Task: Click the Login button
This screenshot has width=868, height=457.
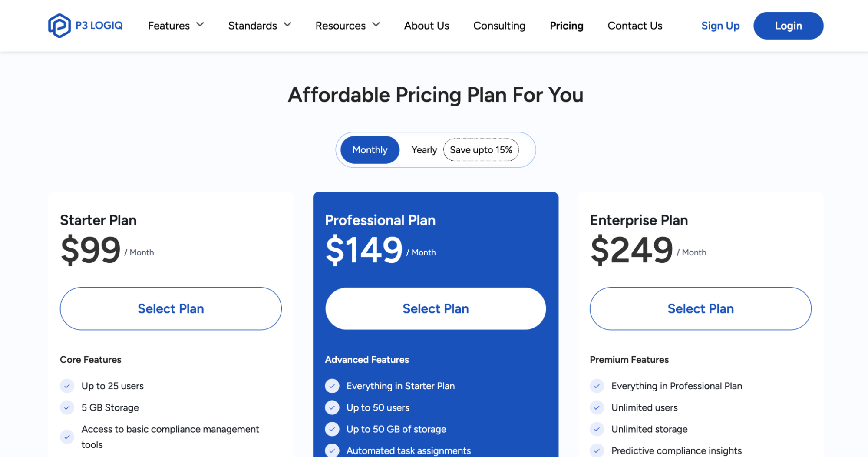Action: pyautogui.click(x=788, y=26)
